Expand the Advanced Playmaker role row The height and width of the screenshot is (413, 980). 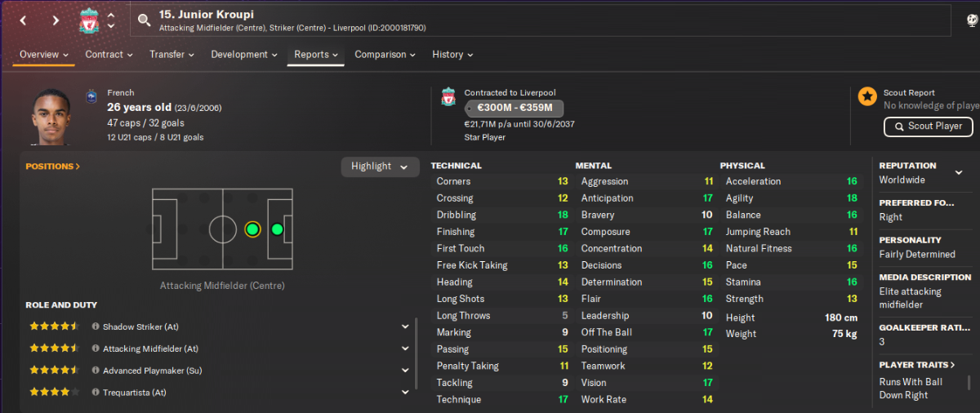pyautogui.click(x=405, y=371)
